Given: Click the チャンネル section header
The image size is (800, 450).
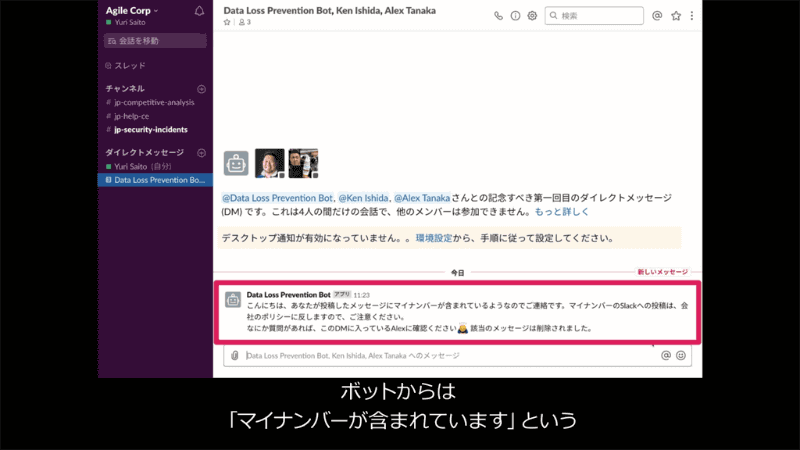Looking at the screenshot, I should tap(125, 88).
